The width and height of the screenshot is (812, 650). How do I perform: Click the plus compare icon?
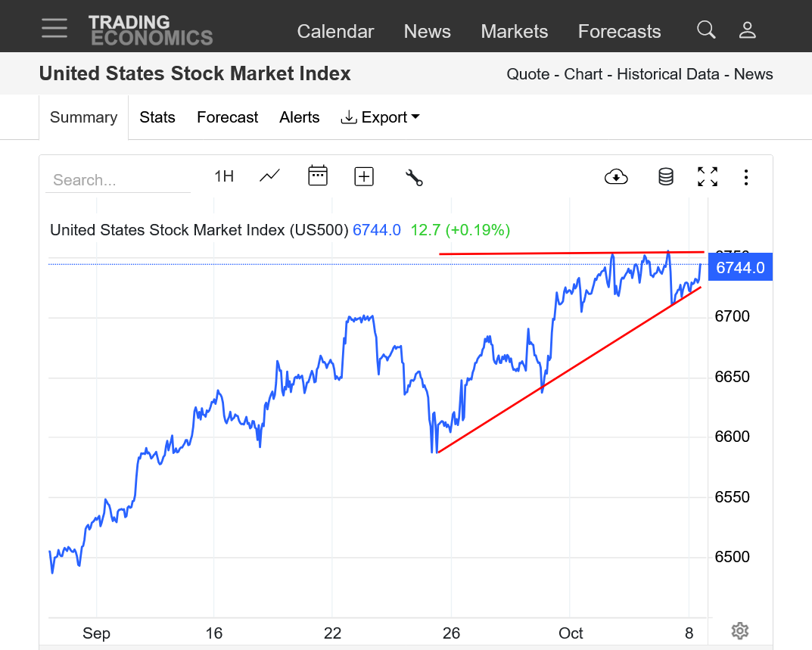click(364, 176)
